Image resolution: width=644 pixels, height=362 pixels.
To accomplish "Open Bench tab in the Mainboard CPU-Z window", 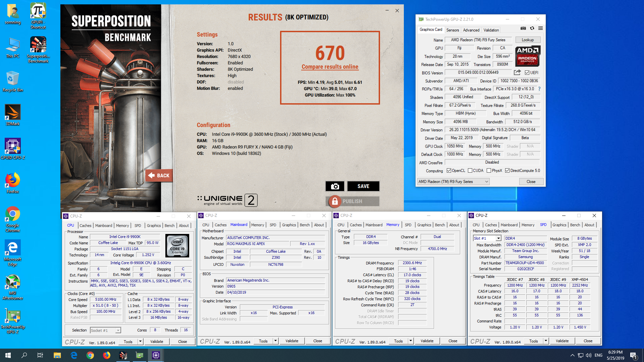I will 305,225.
